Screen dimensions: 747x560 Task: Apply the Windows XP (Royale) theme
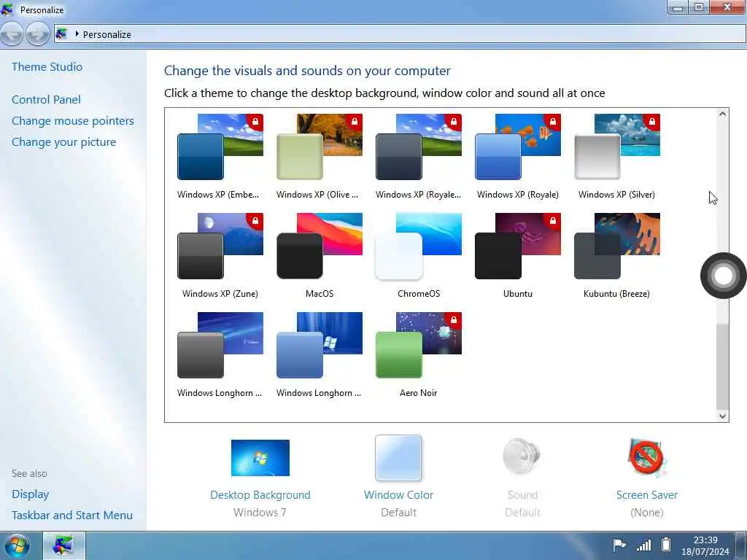[x=518, y=147]
